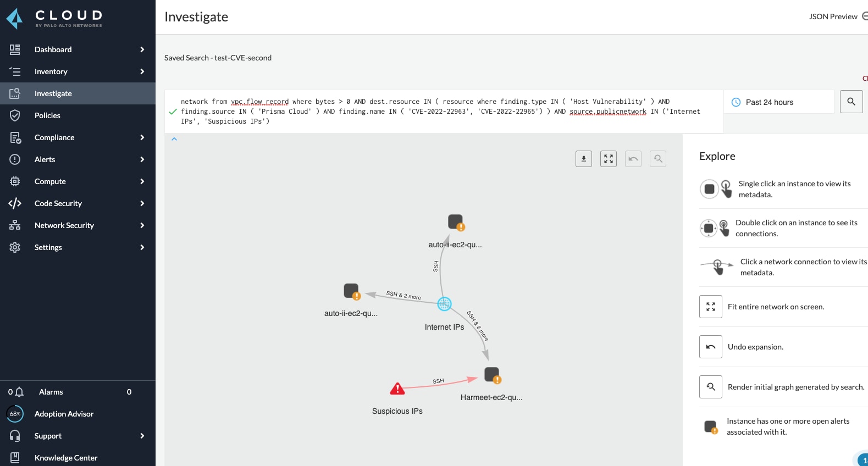Expand the Code Security menu chevron
Image resolution: width=868 pixels, height=466 pixels.
pyautogui.click(x=142, y=203)
